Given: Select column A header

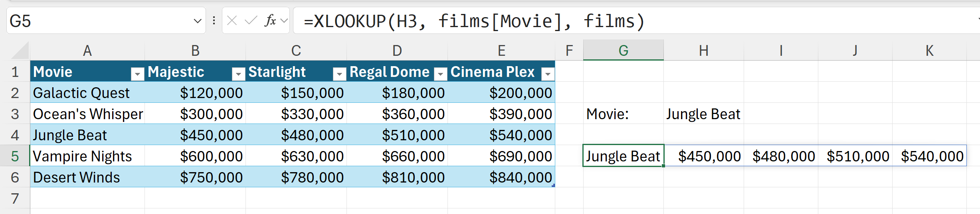Looking at the screenshot, I should pyautogui.click(x=87, y=51).
